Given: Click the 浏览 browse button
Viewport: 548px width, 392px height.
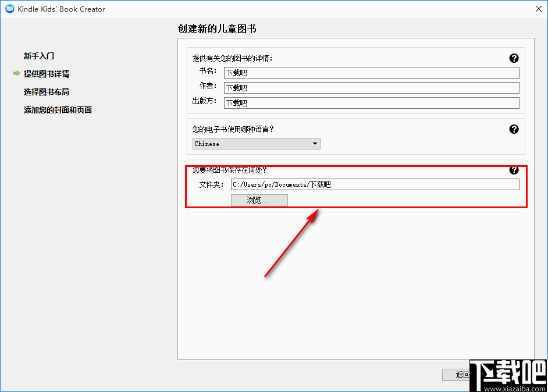Looking at the screenshot, I should (259, 199).
